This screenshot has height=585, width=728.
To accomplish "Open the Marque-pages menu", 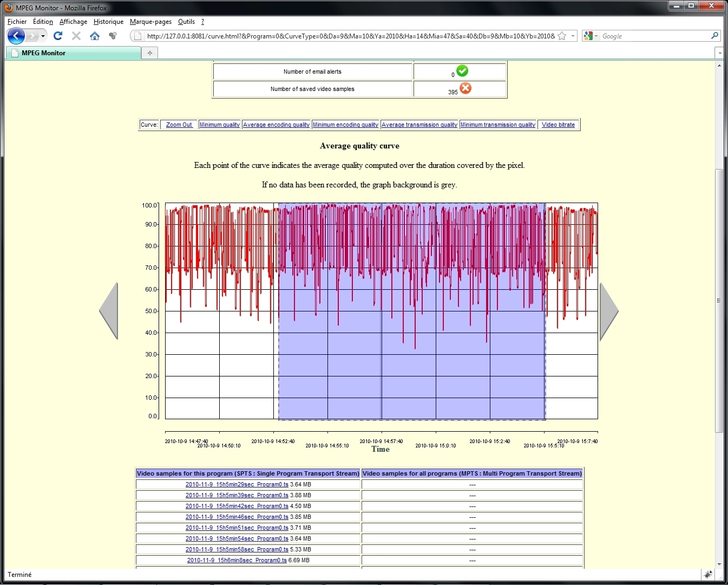I will [150, 22].
